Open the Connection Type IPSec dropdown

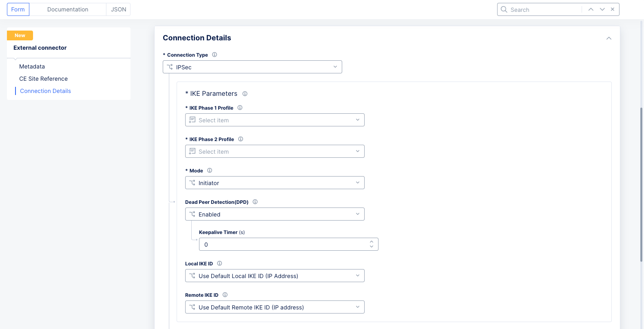pos(252,67)
